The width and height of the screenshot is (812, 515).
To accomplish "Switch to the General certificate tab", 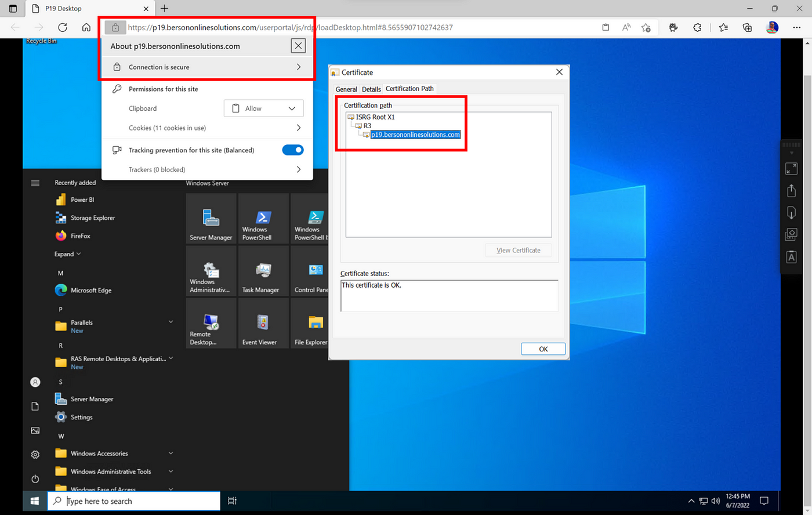I will pos(346,89).
